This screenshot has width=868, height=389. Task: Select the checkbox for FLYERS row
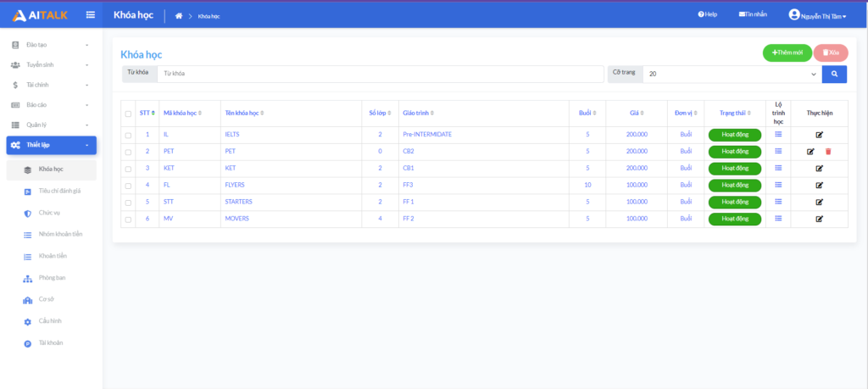[128, 186]
